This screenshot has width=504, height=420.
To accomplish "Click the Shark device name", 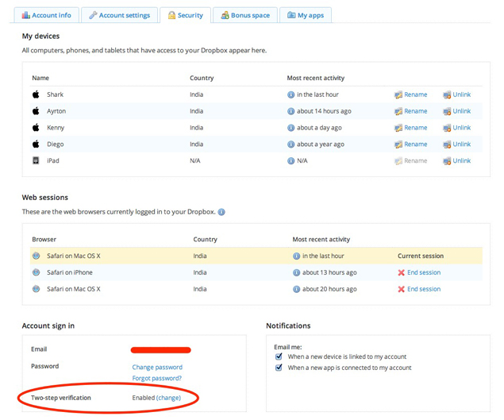I will pyautogui.click(x=55, y=94).
